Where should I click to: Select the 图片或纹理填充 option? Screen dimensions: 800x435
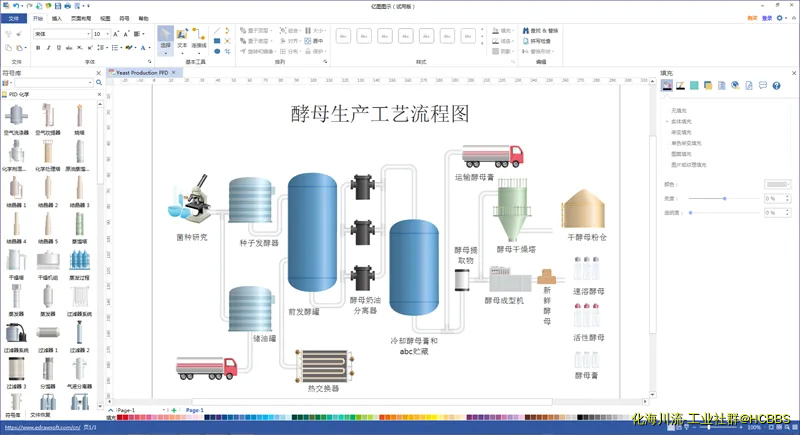click(x=689, y=165)
